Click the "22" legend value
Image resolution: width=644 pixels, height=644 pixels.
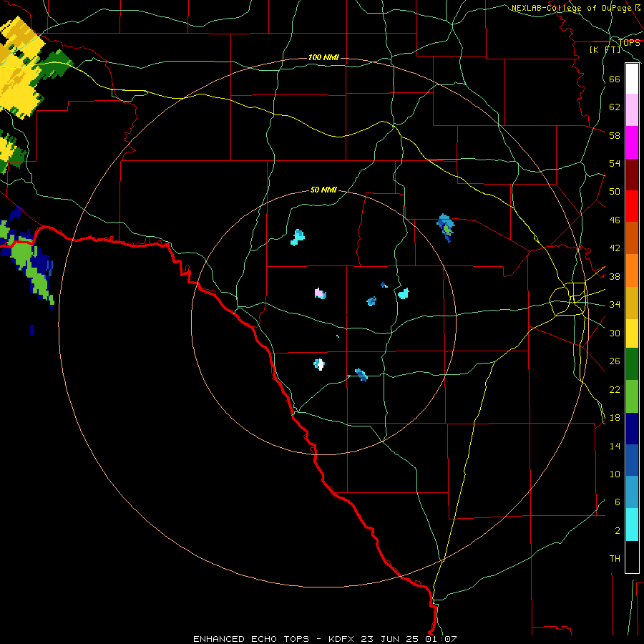[615, 389]
